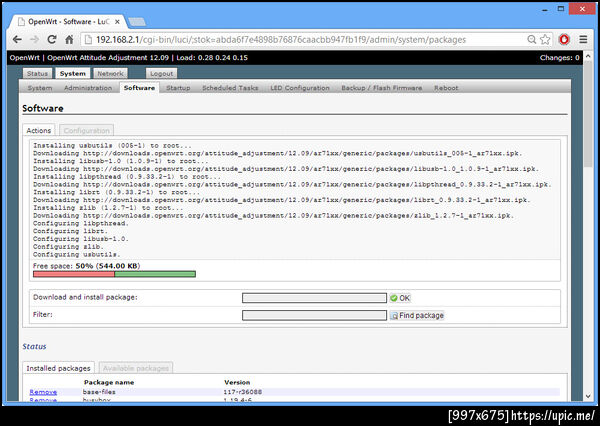Click the Changes: 0 indicator
The image size is (600, 426).
point(559,57)
